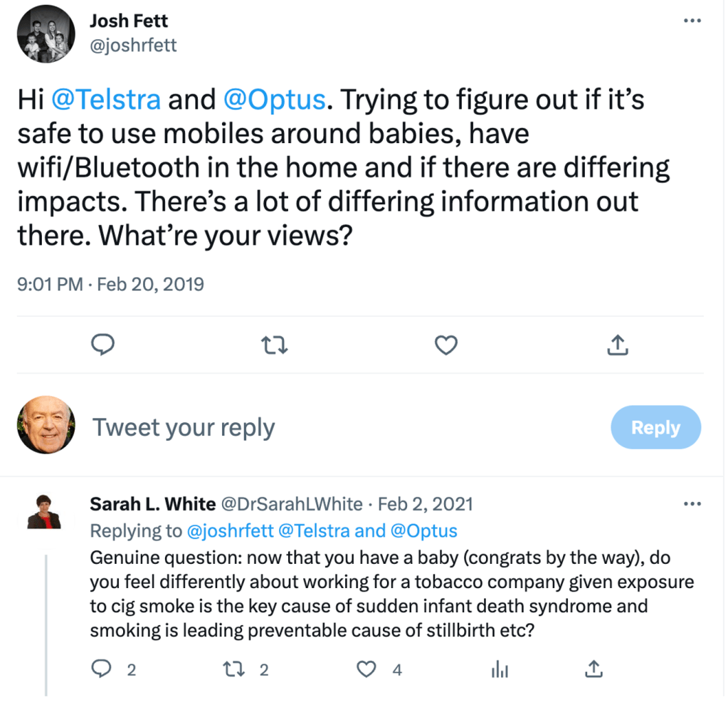
Task: Click the blue Reply button
Action: coord(655,427)
